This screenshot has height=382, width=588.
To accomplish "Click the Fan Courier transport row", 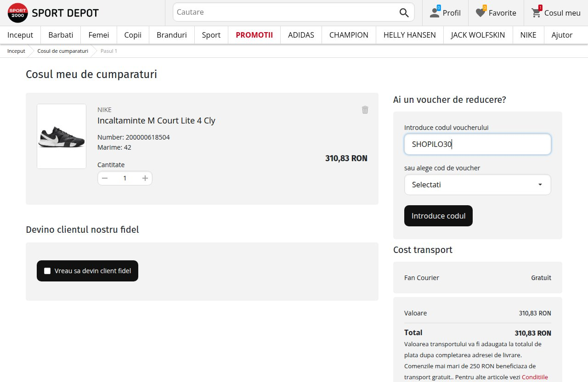I will (478, 277).
